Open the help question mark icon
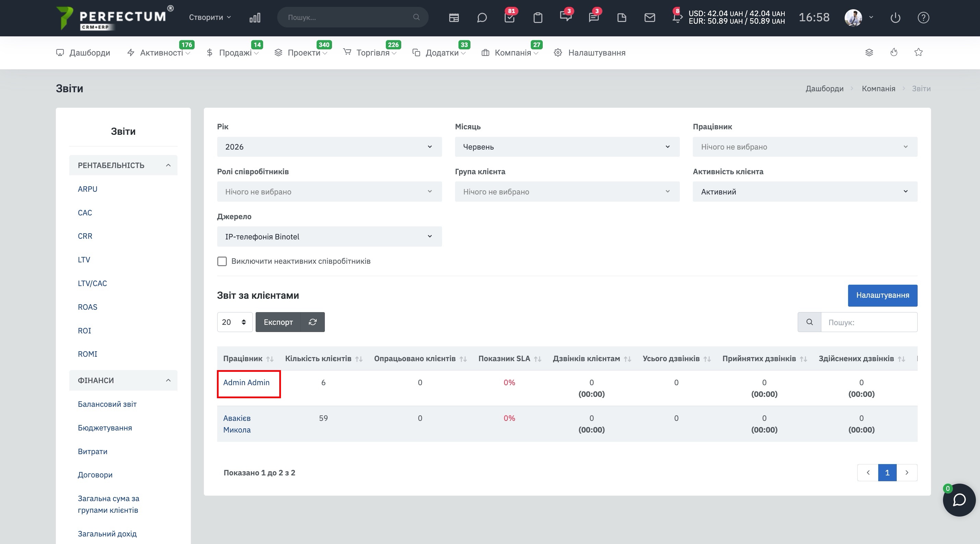This screenshot has width=980, height=544. (x=923, y=17)
